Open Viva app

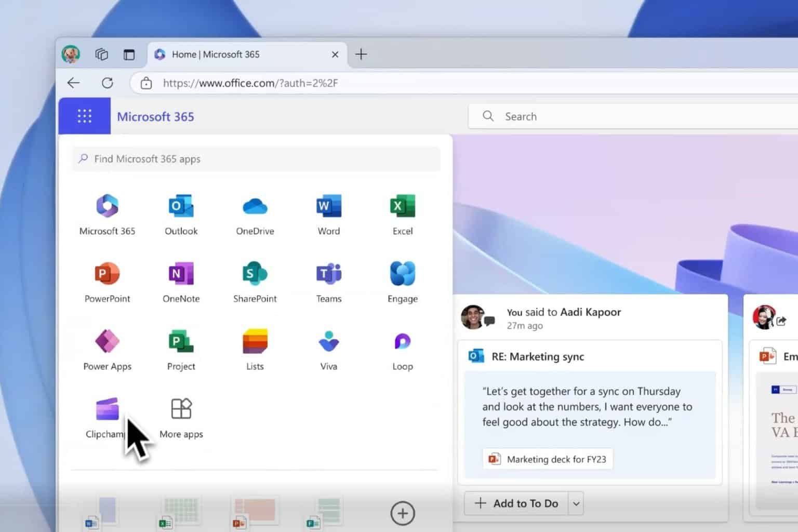coord(329,341)
